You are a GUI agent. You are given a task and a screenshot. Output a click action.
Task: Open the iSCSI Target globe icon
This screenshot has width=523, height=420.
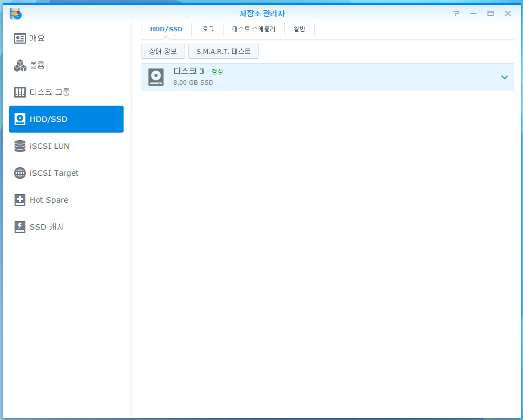coord(20,173)
